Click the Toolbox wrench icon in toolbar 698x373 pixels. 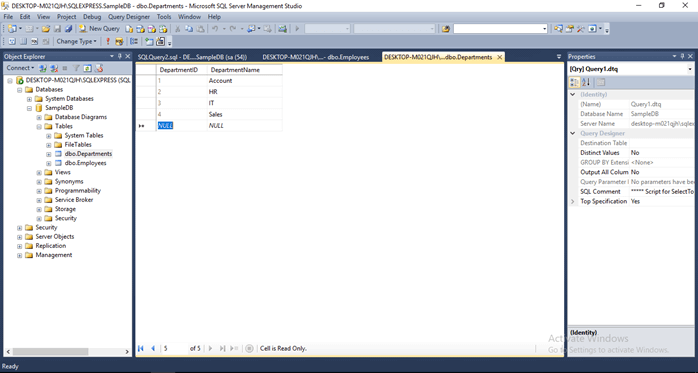coord(580,28)
